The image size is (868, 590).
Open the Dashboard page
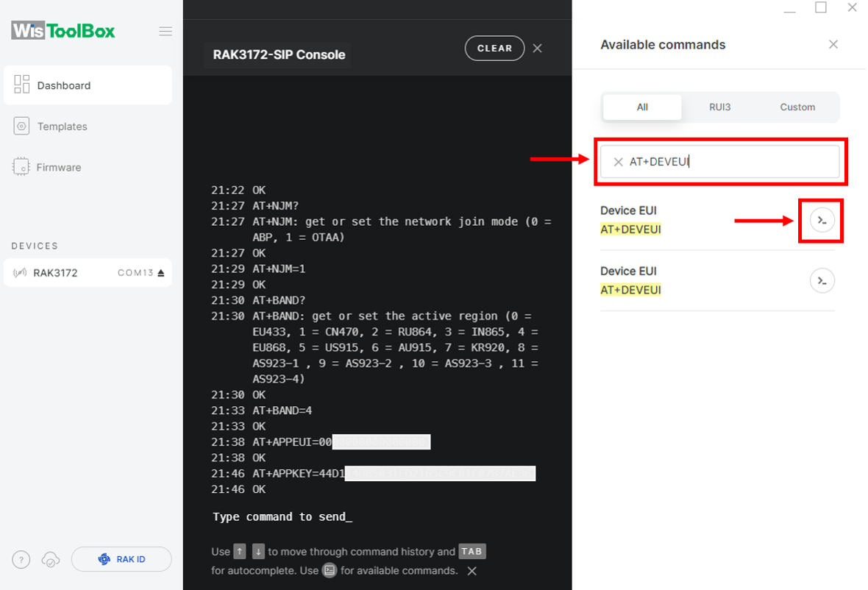[88, 85]
